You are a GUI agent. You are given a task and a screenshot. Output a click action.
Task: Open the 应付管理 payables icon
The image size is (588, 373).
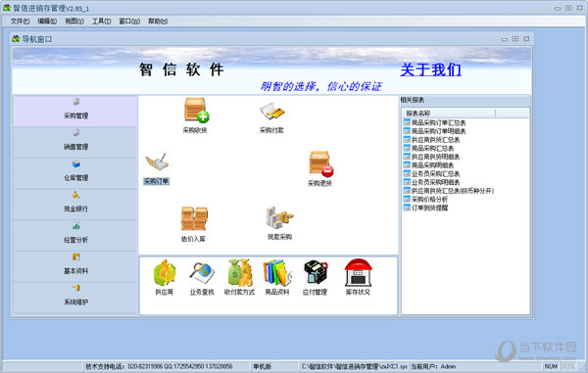315,273
